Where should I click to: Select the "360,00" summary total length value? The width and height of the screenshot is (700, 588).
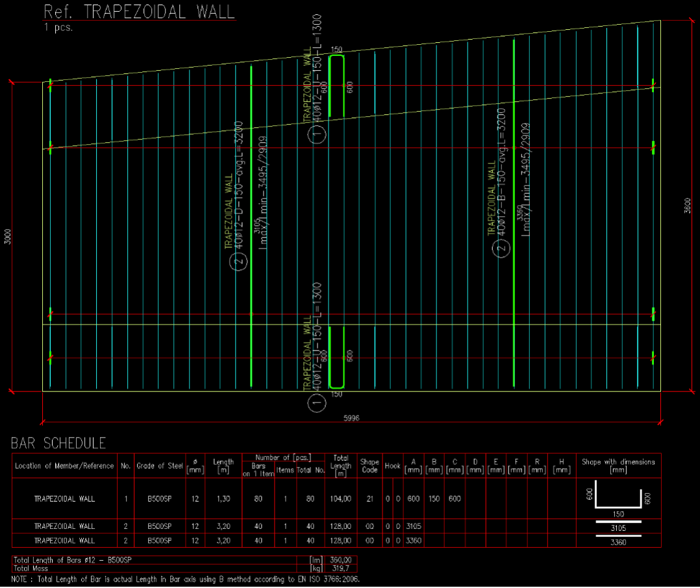(341, 560)
